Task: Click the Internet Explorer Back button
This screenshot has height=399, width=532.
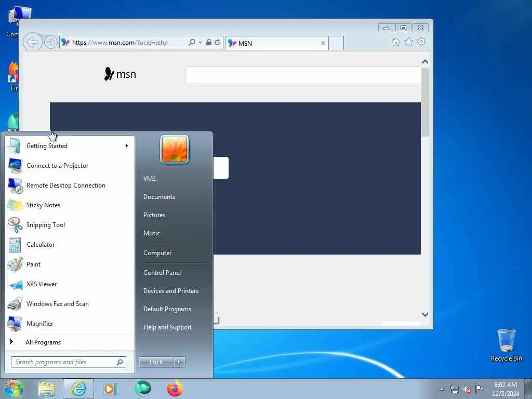Action: click(33, 43)
